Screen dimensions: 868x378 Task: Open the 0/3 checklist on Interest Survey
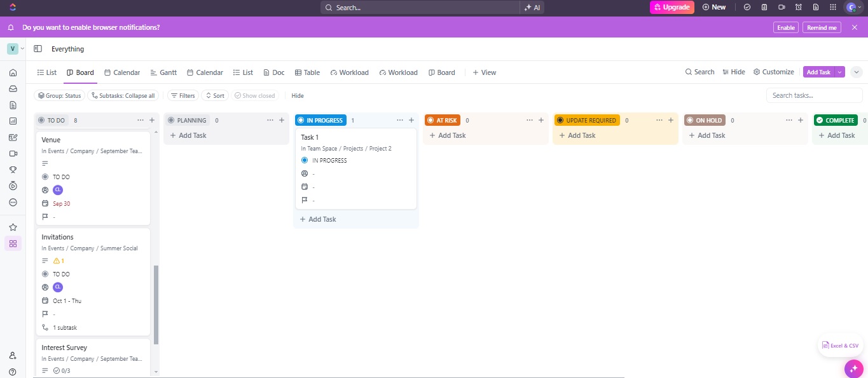[x=62, y=370]
